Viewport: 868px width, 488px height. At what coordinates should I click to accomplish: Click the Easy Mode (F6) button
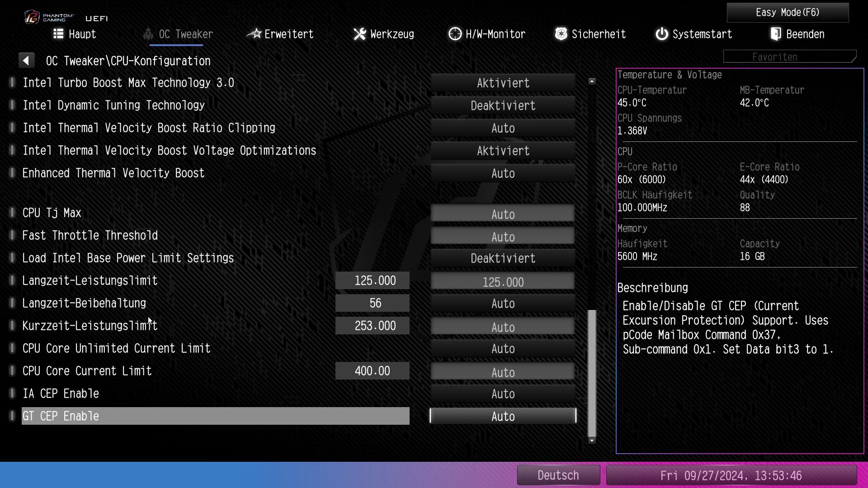tap(788, 13)
